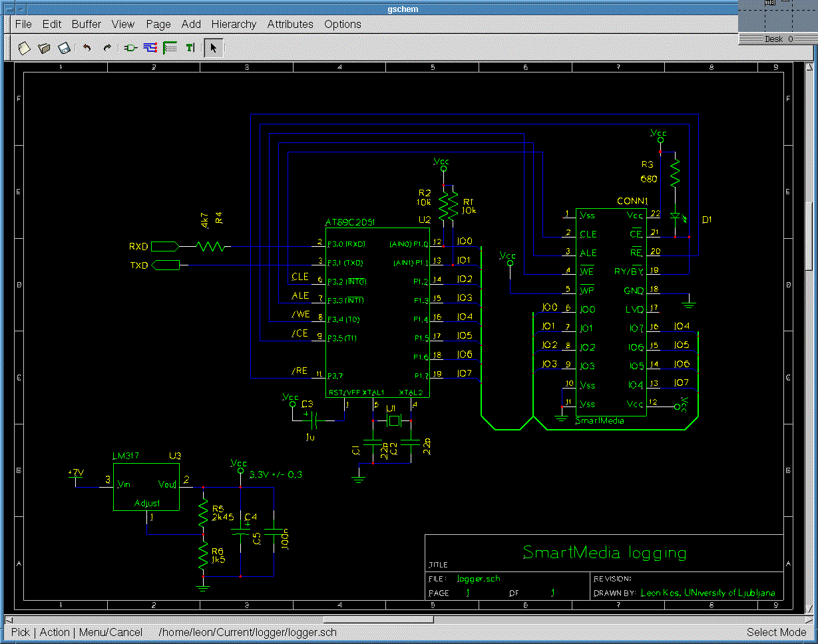Select the R5 2k45 resistor symbol
The width and height of the screenshot is (818, 644).
click(203, 512)
